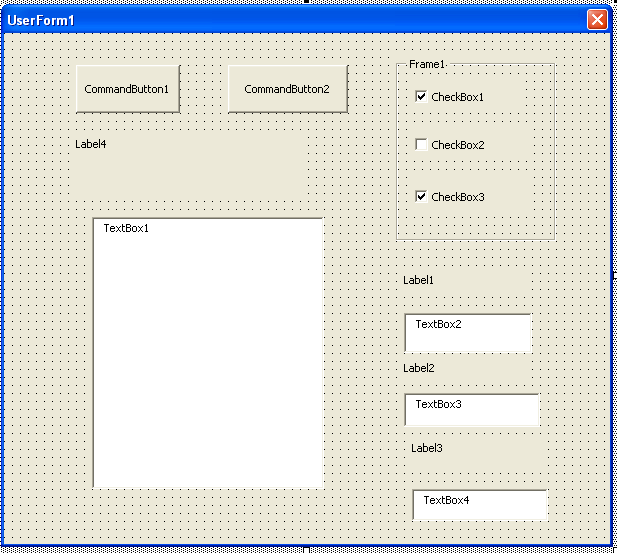Select the Label2 text
This screenshot has height=553, width=617.
[x=419, y=368]
